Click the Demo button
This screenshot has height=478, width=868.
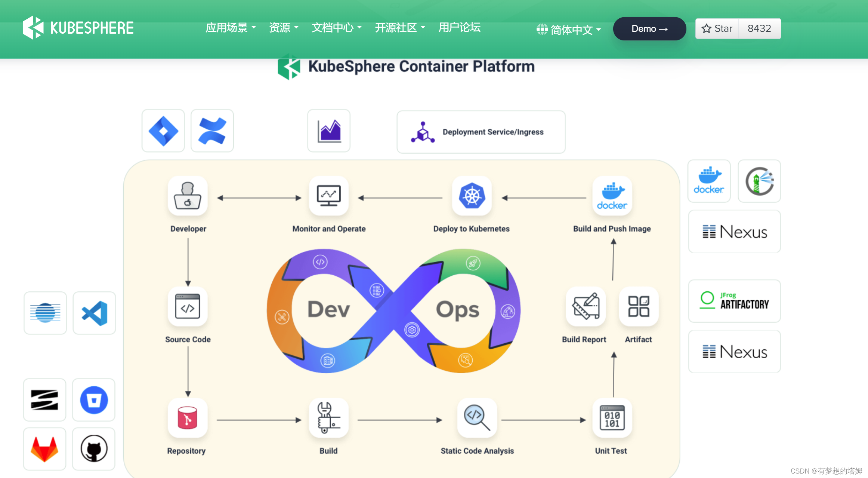point(649,29)
